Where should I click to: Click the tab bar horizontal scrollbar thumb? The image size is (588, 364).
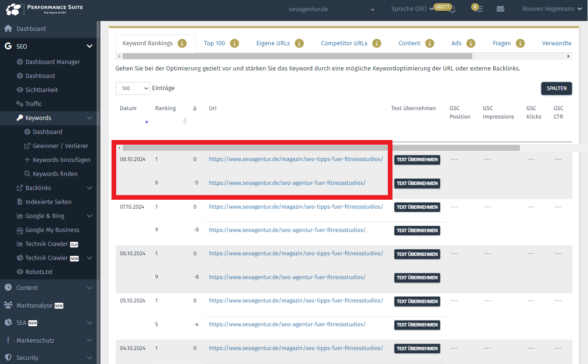297,56
